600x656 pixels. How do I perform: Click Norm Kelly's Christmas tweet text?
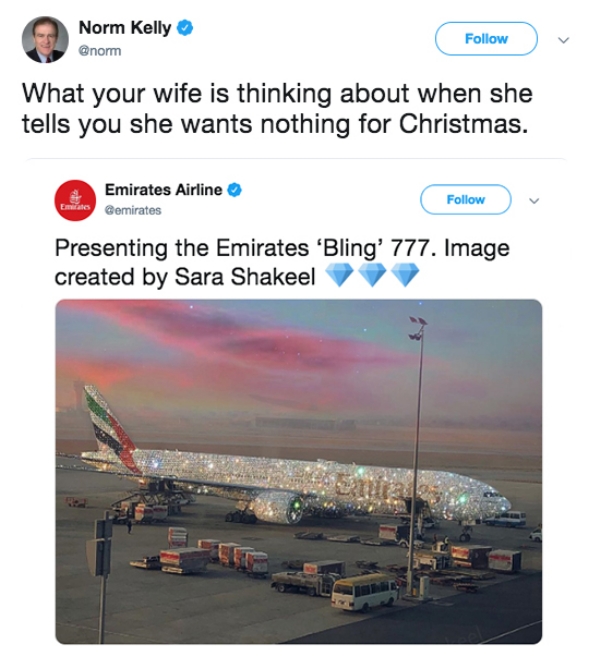click(275, 112)
